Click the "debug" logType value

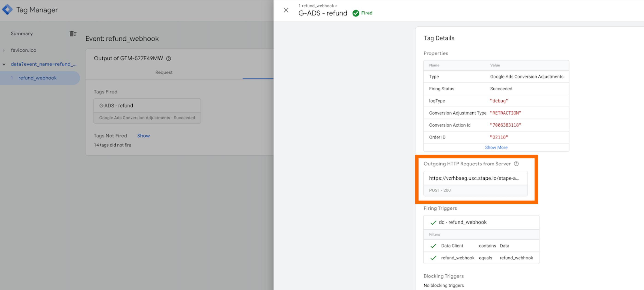coord(499,101)
